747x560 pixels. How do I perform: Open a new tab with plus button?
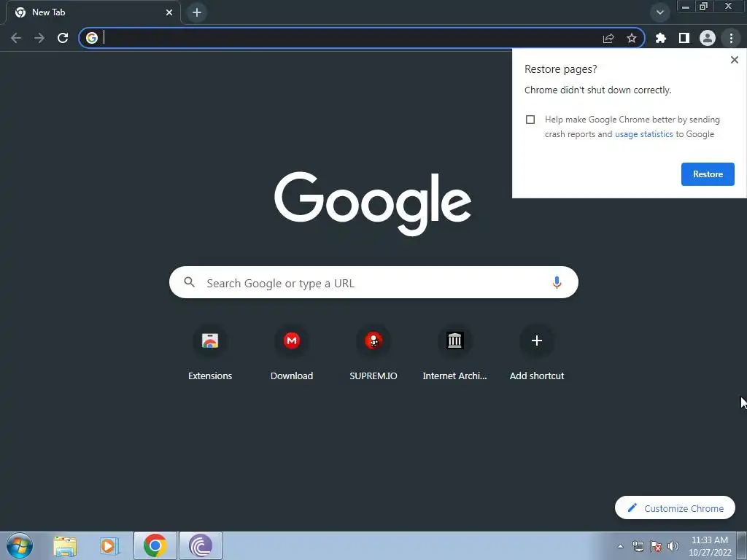(197, 12)
